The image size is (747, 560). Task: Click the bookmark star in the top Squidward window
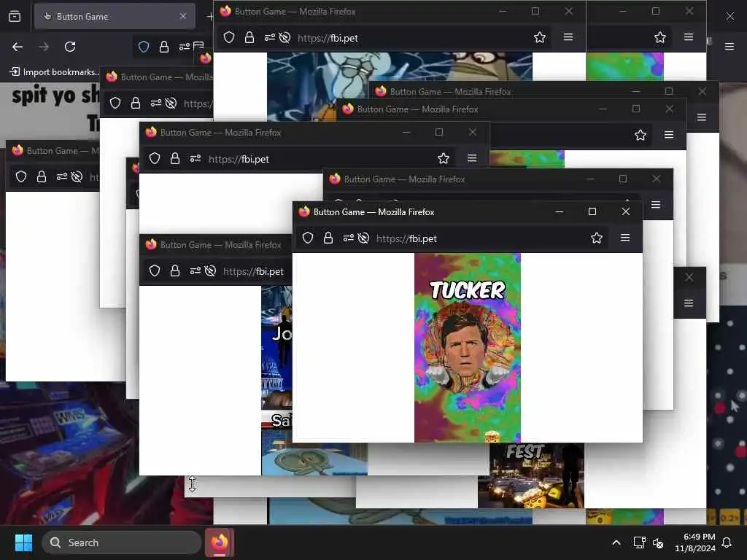tap(539, 38)
